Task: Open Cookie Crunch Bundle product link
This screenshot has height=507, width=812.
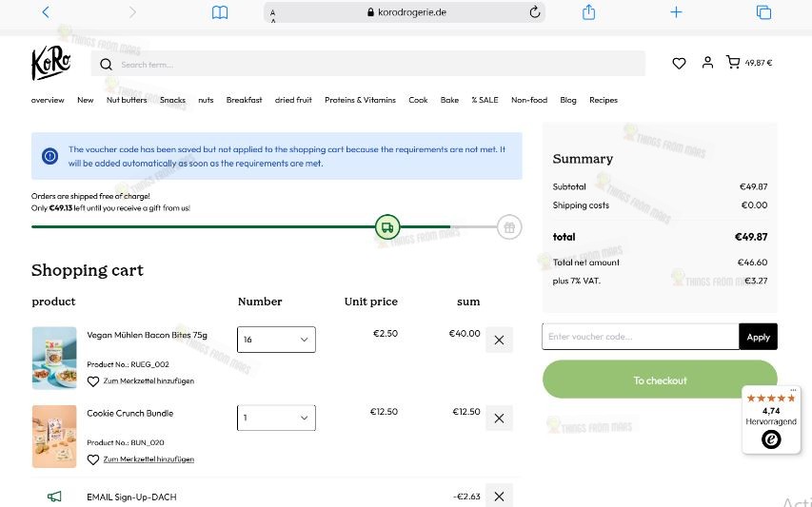Action: coord(130,414)
